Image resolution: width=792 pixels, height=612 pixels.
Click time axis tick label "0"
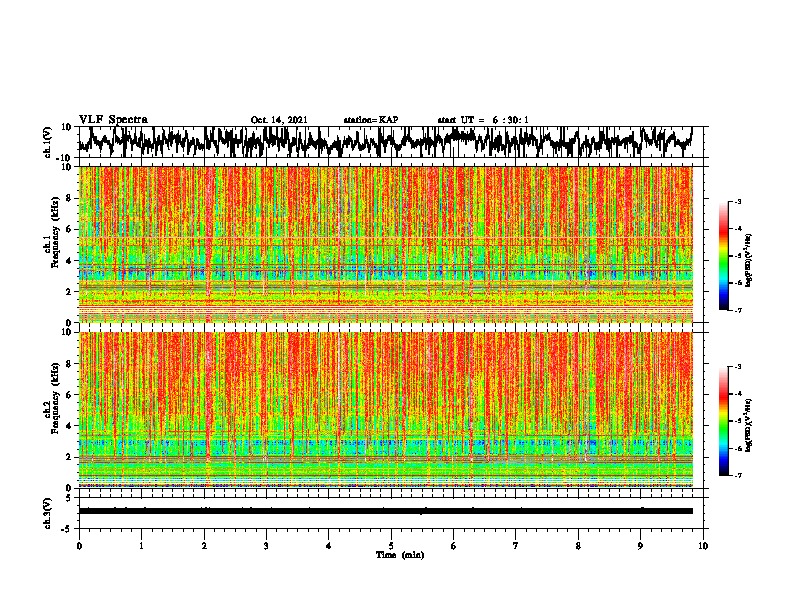[79, 546]
